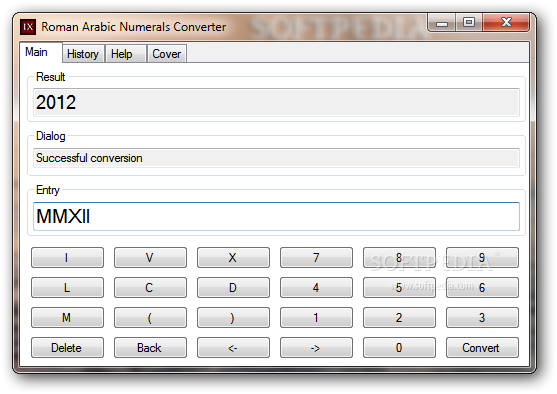Tap the digit 2 button
This screenshot has width=557, height=394.
point(399,318)
